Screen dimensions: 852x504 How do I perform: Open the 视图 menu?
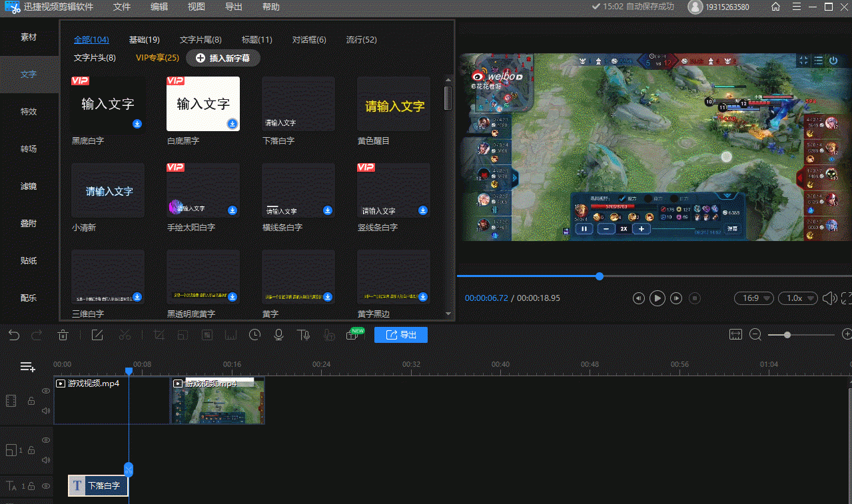(x=197, y=7)
